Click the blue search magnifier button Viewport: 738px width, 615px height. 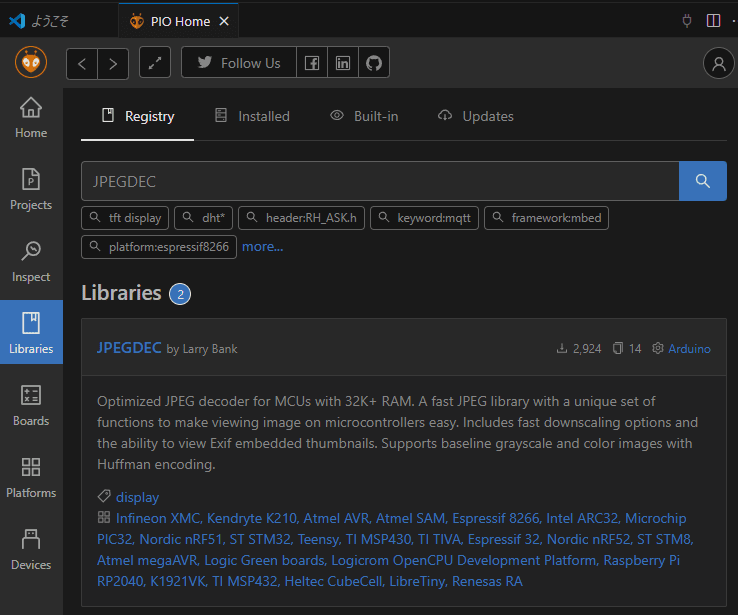coord(703,181)
